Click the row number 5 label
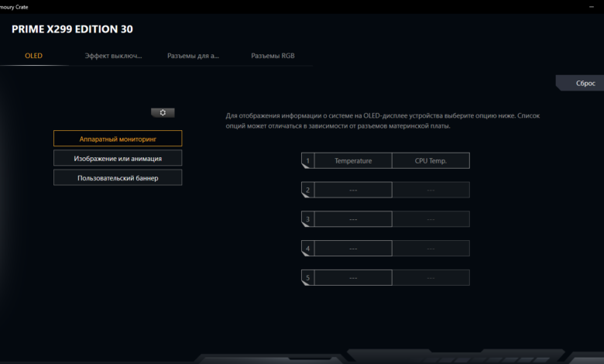604x364 pixels. (307, 278)
